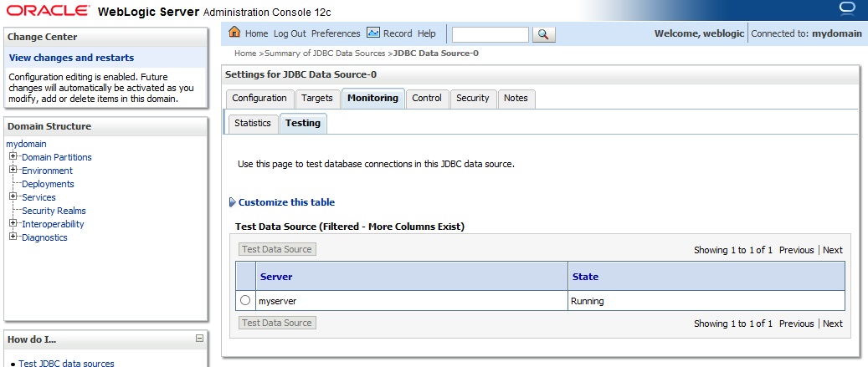Click the Log Out link
This screenshot has height=367, width=868.
pos(290,33)
